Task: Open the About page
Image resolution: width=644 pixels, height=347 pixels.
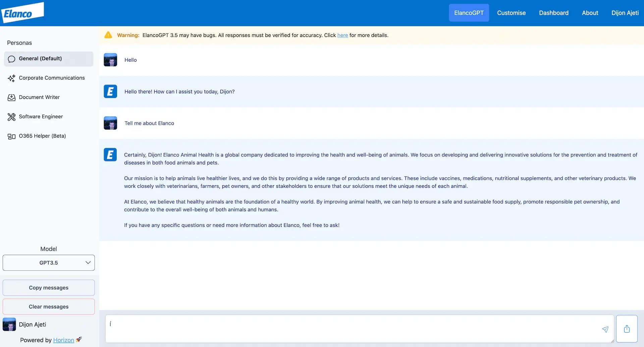Action: tap(590, 13)
